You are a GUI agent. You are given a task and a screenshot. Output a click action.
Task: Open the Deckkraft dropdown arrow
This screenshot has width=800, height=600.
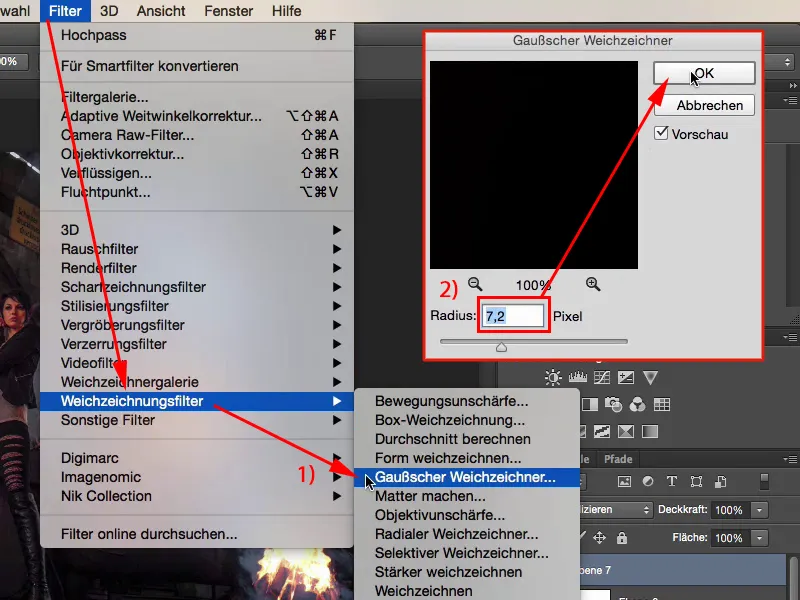tap(759, 510)
